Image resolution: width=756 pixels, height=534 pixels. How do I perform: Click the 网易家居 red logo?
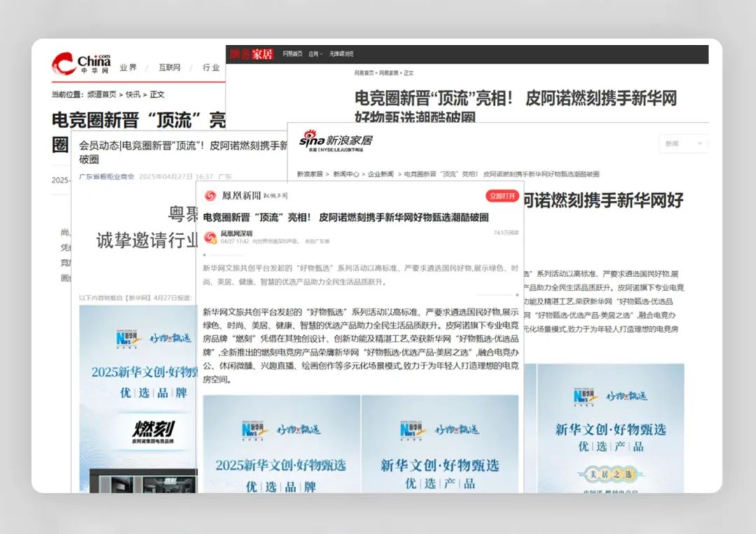coord(251,54)
